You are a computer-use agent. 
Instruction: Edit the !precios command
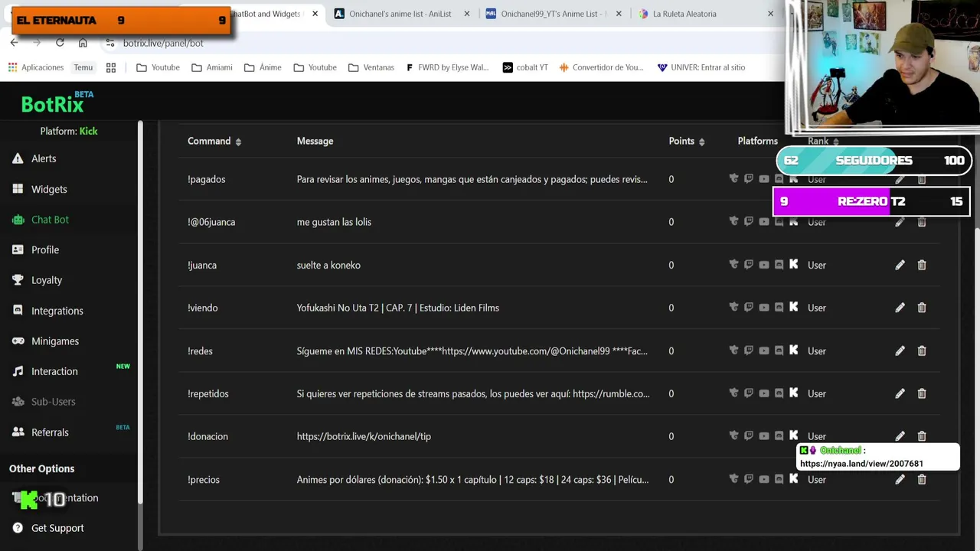point(900,479)
